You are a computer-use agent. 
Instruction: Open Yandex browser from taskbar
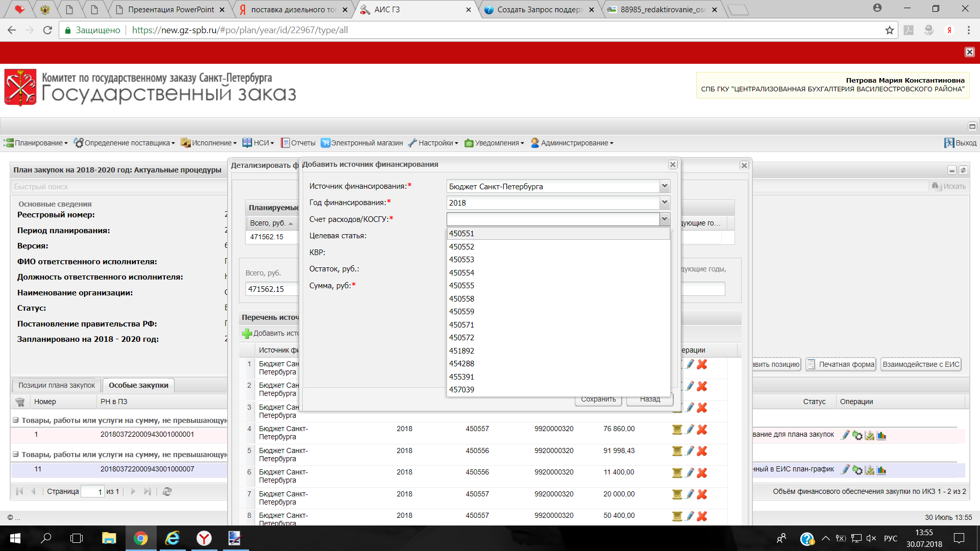click(204, 538)
